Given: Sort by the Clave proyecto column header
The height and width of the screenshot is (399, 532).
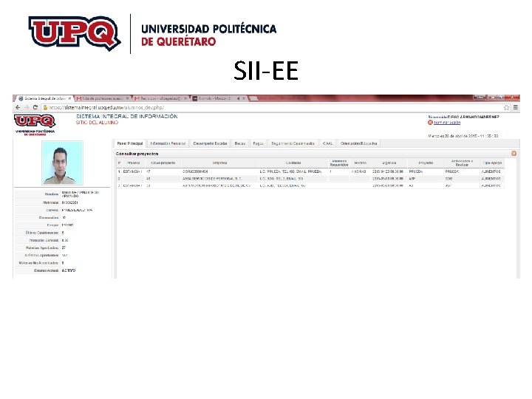Looking at the screenshot, I should point(163,163).
